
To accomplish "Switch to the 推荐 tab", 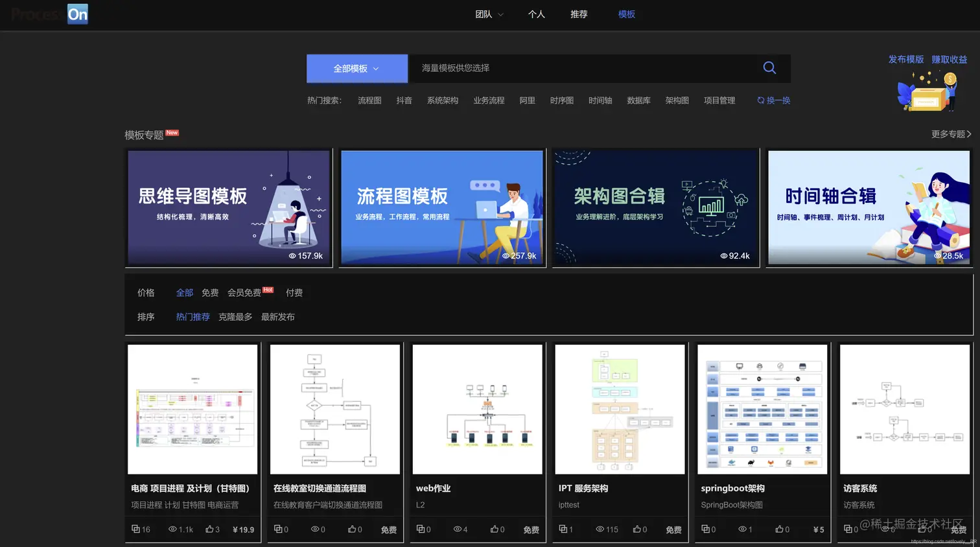I will [x=579, y=14].
